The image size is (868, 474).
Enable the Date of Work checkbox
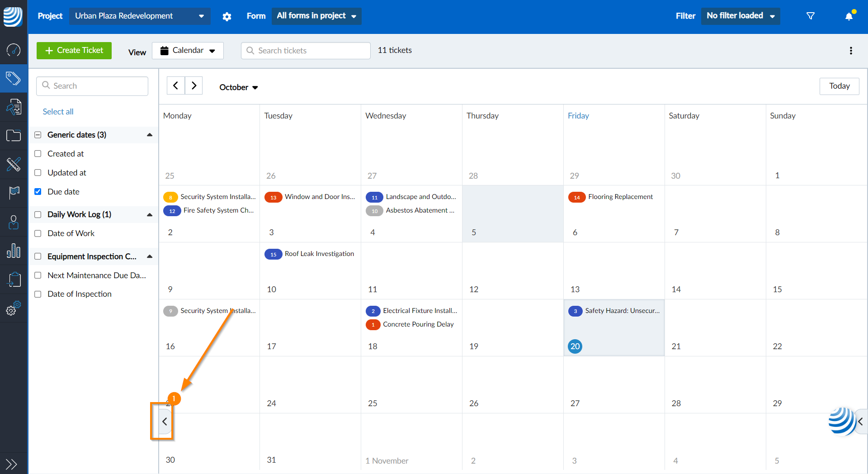pos(38,233)
